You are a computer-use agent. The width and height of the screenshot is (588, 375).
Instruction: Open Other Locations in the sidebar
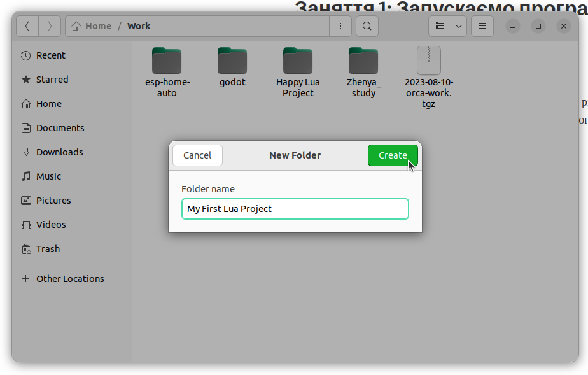pos(70,279)
